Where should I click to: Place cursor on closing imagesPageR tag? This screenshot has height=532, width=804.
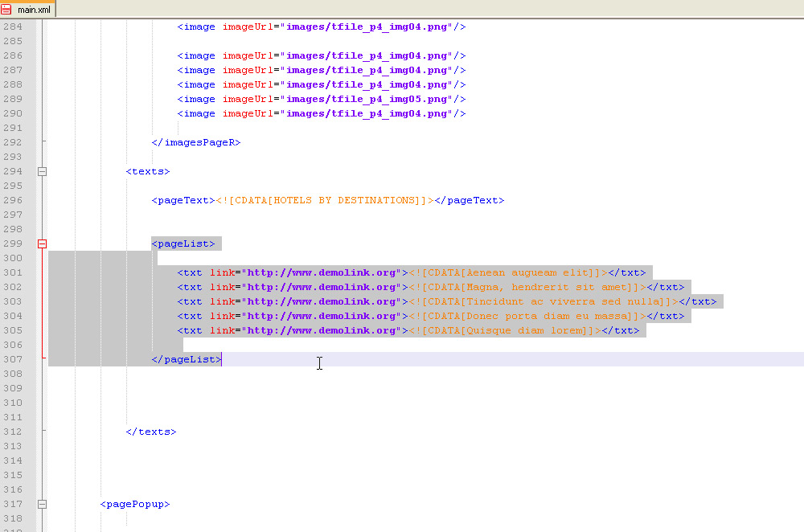pos(196,142)
